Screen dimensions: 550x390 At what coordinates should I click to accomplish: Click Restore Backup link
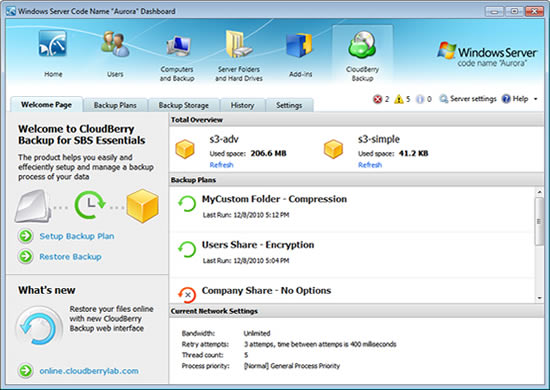tap(70, 257)
